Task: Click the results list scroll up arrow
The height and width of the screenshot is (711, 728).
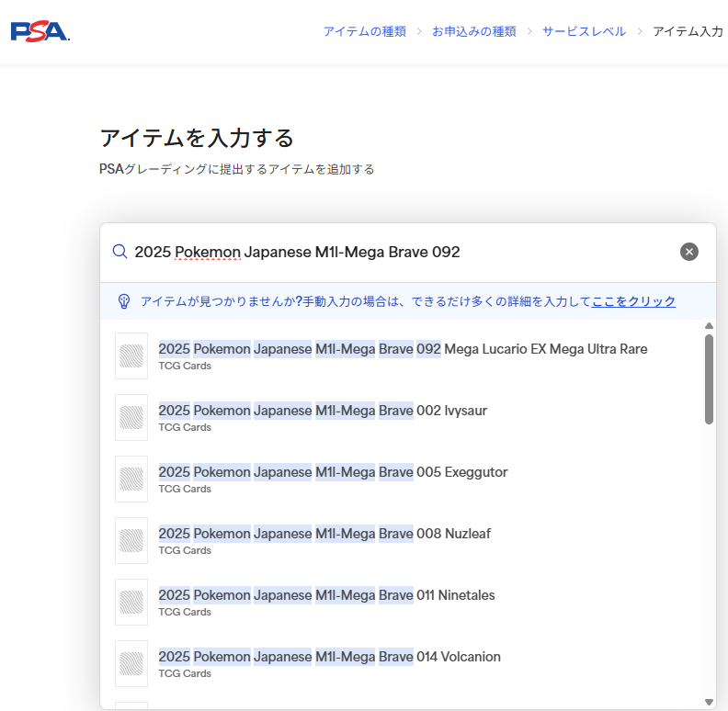Action: click(709, 326)
